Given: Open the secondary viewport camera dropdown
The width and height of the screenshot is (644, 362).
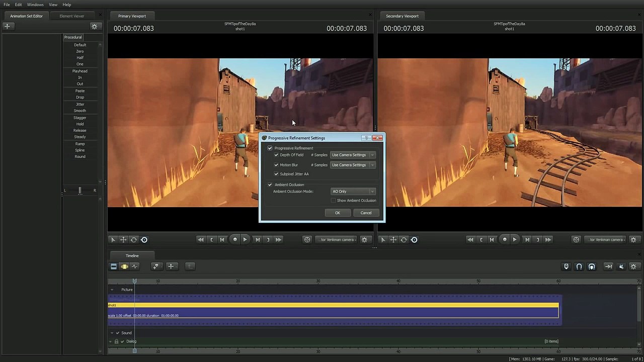Looking at the screenshot, I should (x=606, y=240).
